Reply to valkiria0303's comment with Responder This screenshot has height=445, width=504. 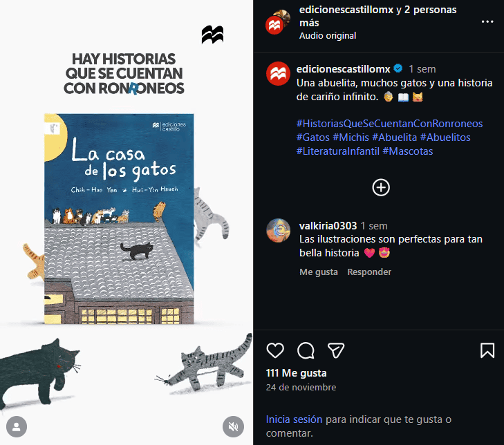(369, 272)
